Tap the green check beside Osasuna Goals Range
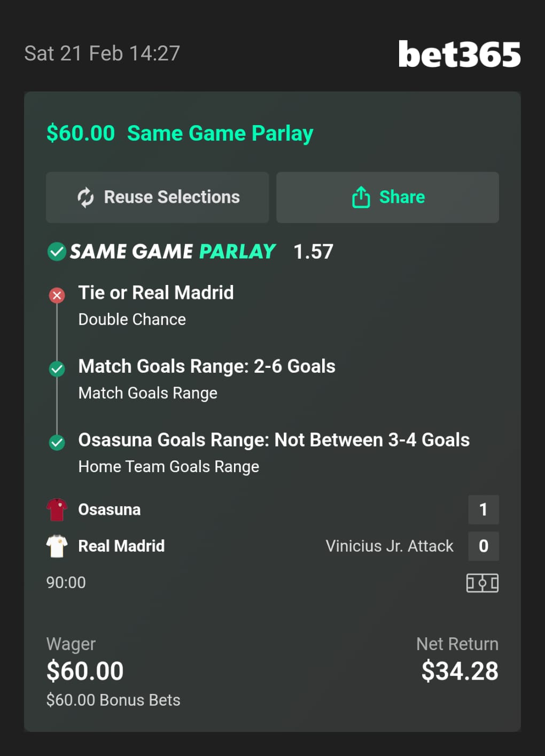545x756 pixels. [57, 442]
